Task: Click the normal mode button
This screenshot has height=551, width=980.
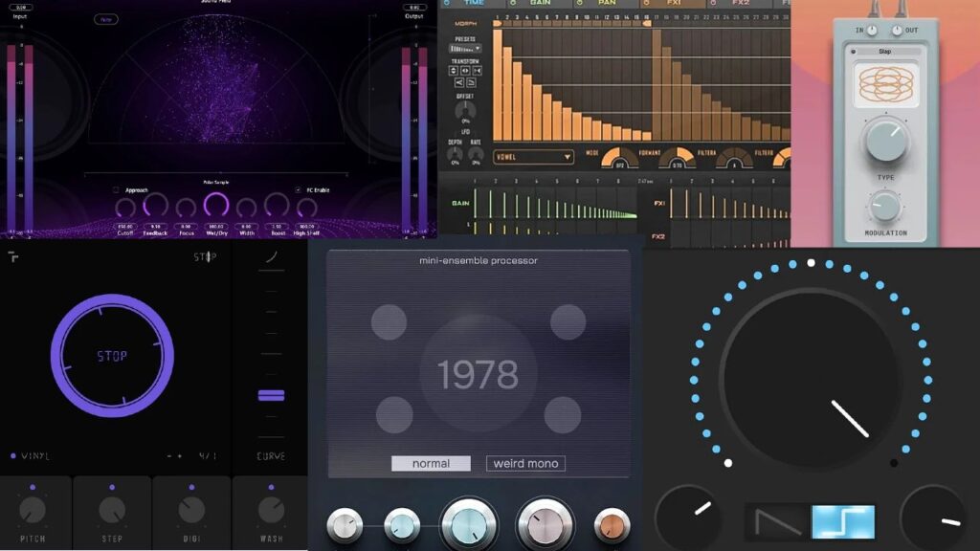Action: tap(430, 463)
